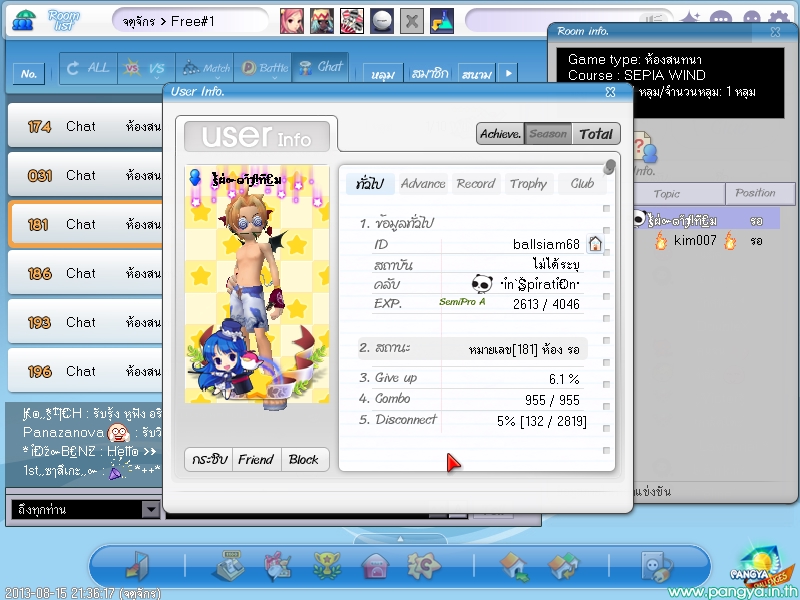The width and height of the screenshot is (800, 600).
Task: Filter room list by Chat
Action: pyautogui.click(x=321, y=68)
